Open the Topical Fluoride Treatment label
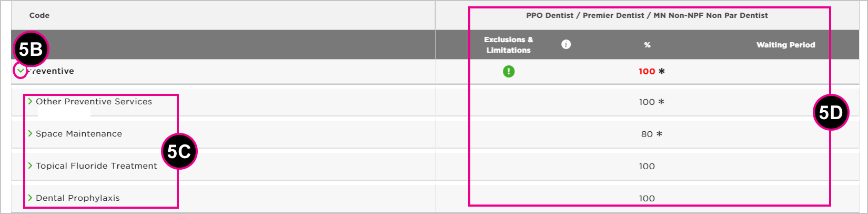The height and width of the screenshot is (214, 868). 96,166
